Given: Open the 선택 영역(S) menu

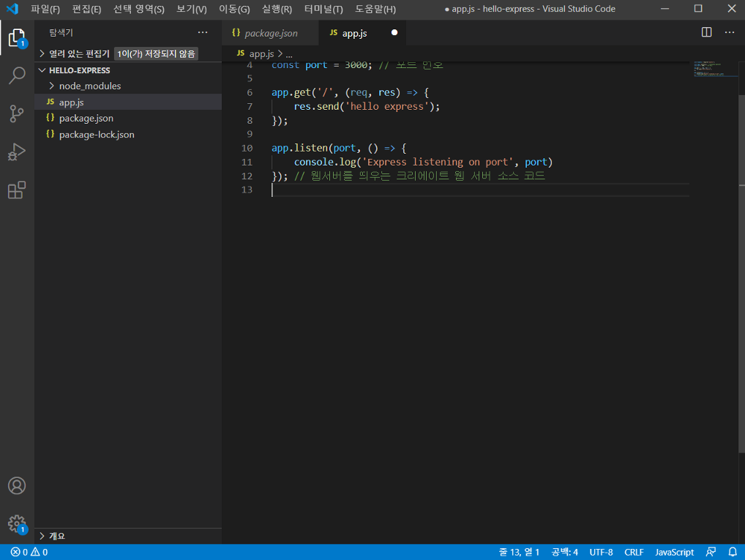Looking at the screenshot, I should coord(139,9).
